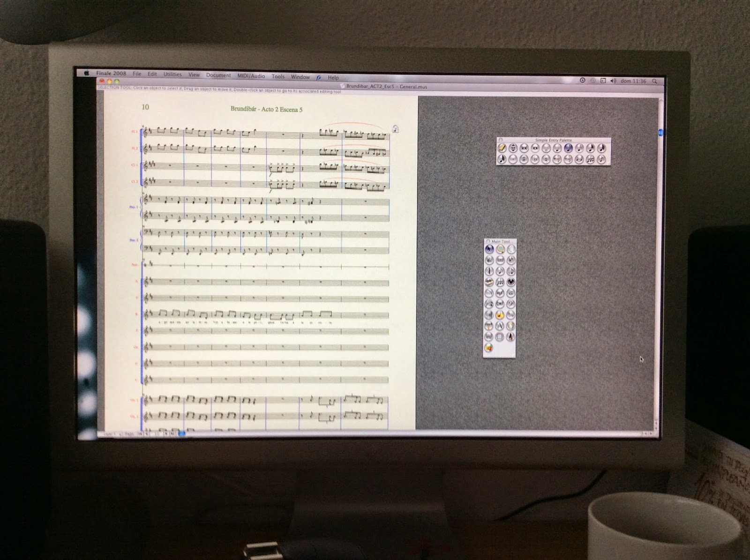The width and height of the screenshot is (750, 560).
Task: Click the volume icon in the menu bar
Action: [x=614, y=81]
